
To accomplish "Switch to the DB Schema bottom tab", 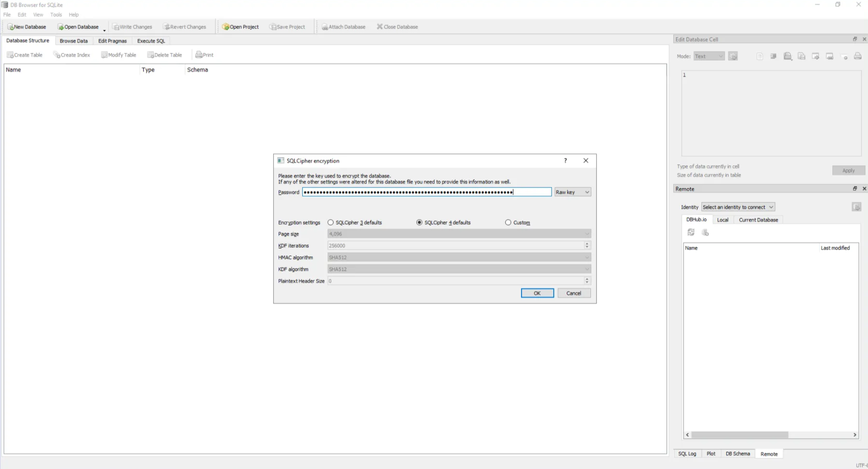I will click(738, 454).
